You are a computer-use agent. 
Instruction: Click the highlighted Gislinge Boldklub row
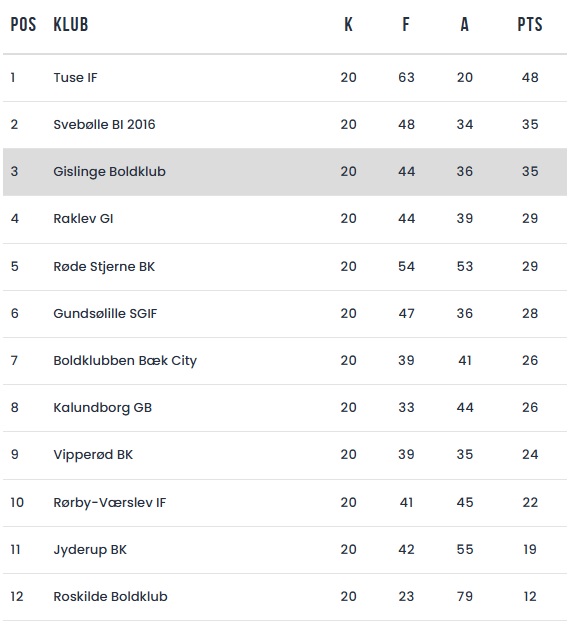285,172
